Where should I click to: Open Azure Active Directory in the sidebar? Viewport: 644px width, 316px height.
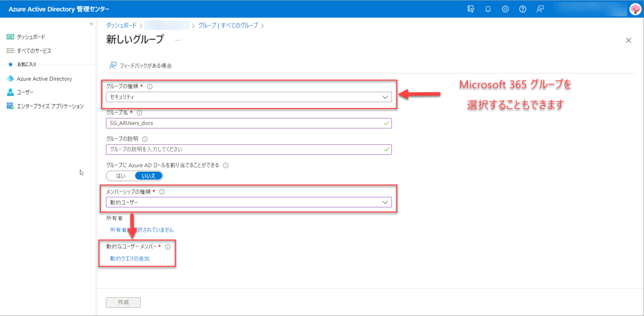coord(44,79)
